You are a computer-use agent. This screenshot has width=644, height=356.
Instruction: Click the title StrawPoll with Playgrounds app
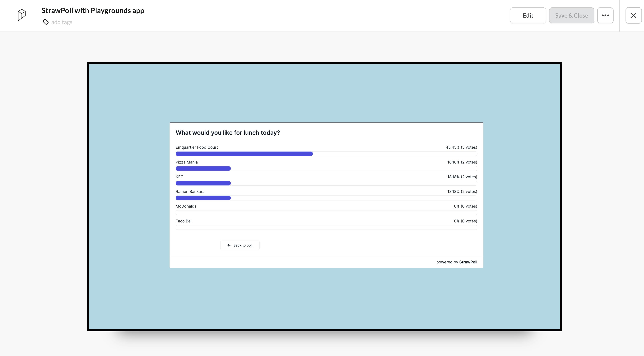(93, 11)
